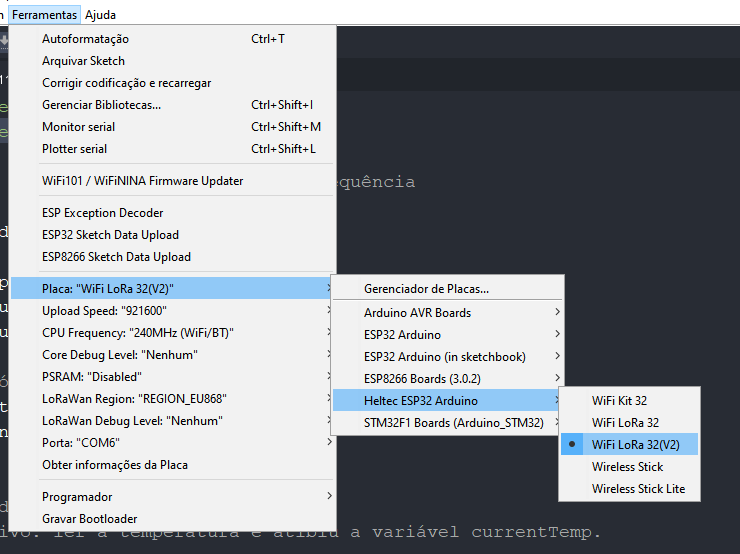Choose WiFi LoRa 32 board
Viewport: 740px width, 554px height.
[x=625, y=423]
